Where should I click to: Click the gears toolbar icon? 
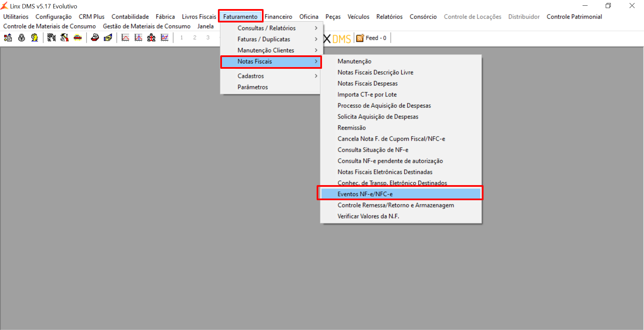pos(51,38)
